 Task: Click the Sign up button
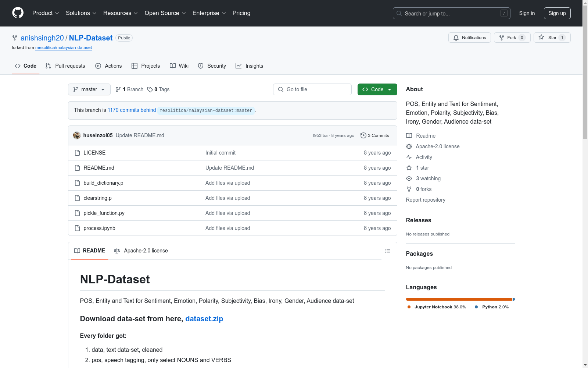(x=557, y=13)
